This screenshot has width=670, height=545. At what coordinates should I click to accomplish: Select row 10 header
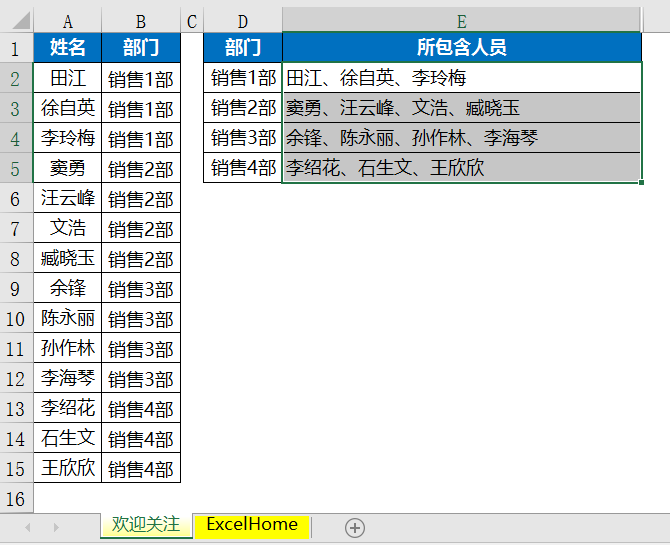(16, 318)
